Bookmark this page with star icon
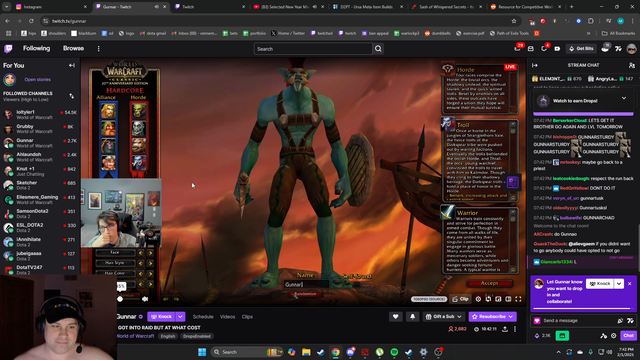 514,21
